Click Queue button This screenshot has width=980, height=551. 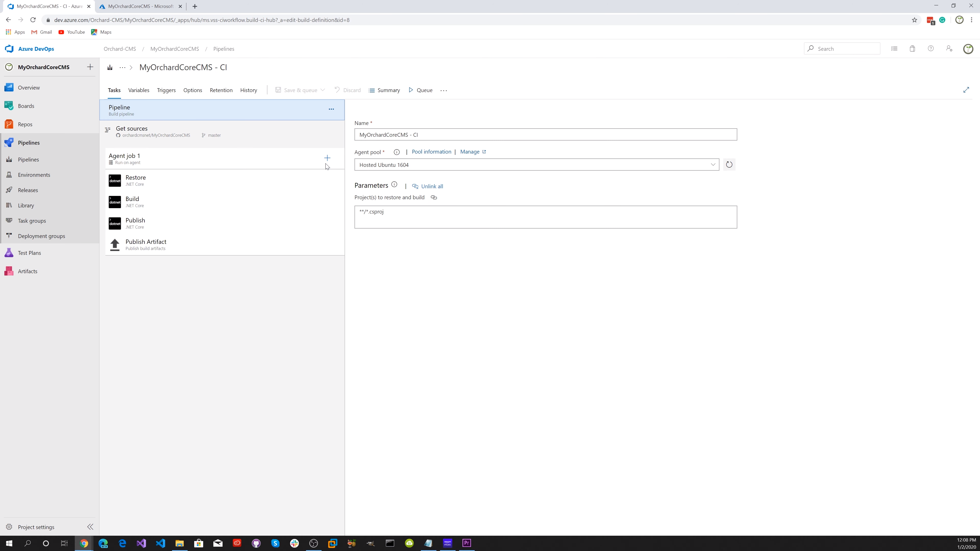click(x=420, y=90)
